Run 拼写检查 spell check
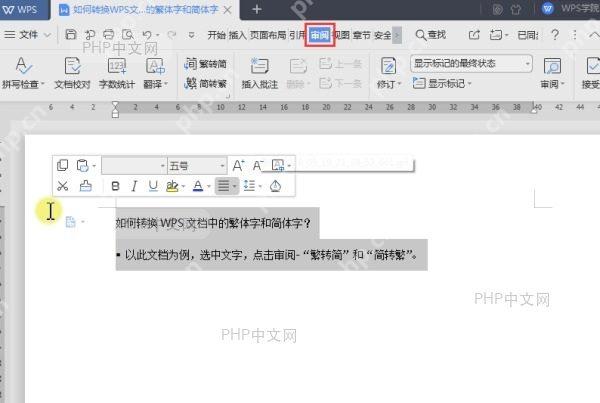This screenshot has height=403, width=600. point(23,73)
